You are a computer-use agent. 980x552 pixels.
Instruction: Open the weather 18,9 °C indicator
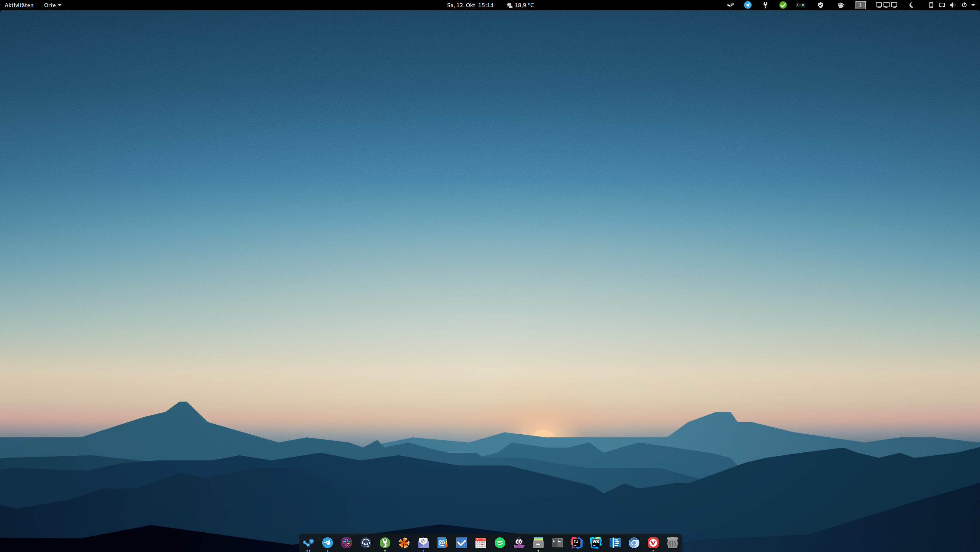pyautogui.click(x=520, y=5)
